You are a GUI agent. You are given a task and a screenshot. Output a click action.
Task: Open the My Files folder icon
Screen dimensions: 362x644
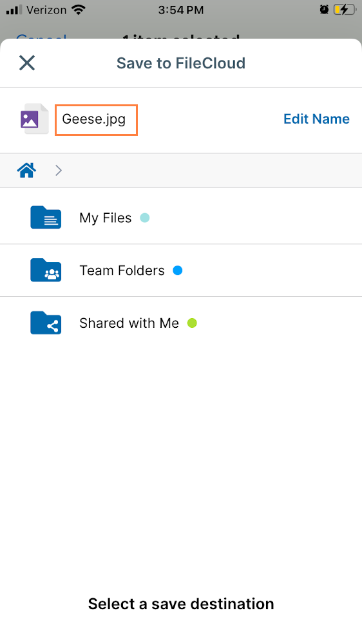click(46, 217)
